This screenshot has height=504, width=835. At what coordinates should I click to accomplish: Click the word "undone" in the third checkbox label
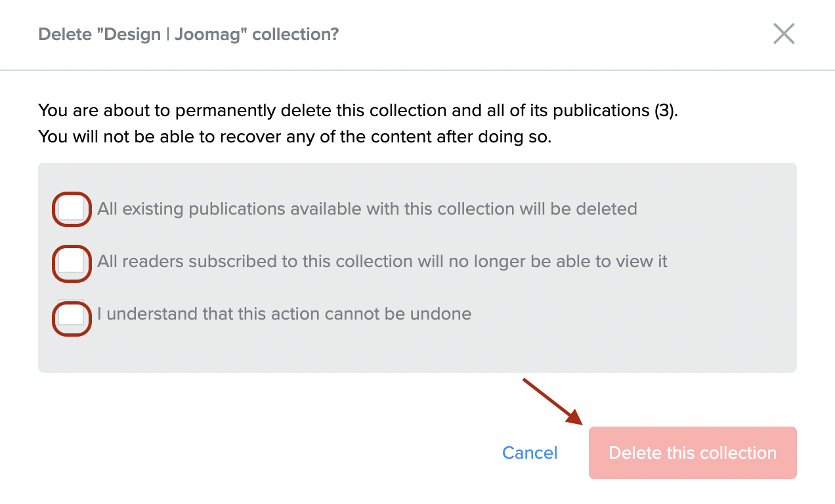tap(440, 314)
